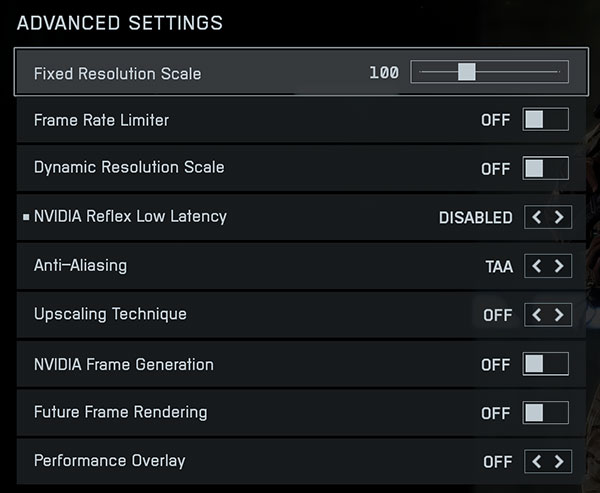Cycle Upscaling Technique backward with left arrow
Viewport: 600px width, 493px height.
pyautogui.click(x=537, y=315)
